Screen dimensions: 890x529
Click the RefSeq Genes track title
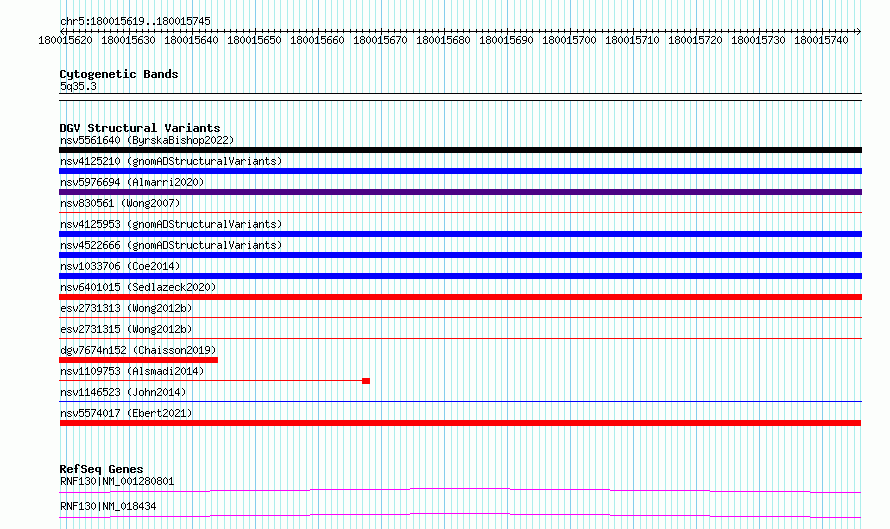[x=101, y=469]
